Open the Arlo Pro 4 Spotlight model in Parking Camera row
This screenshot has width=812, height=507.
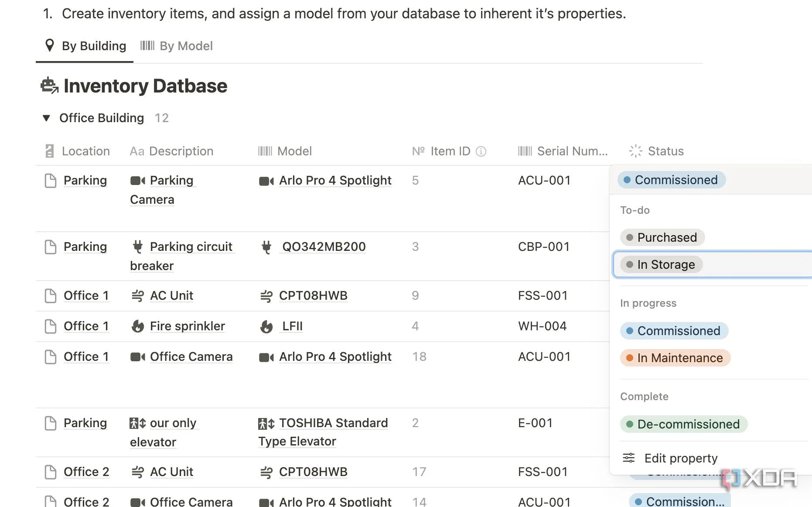tap(335, 180)
